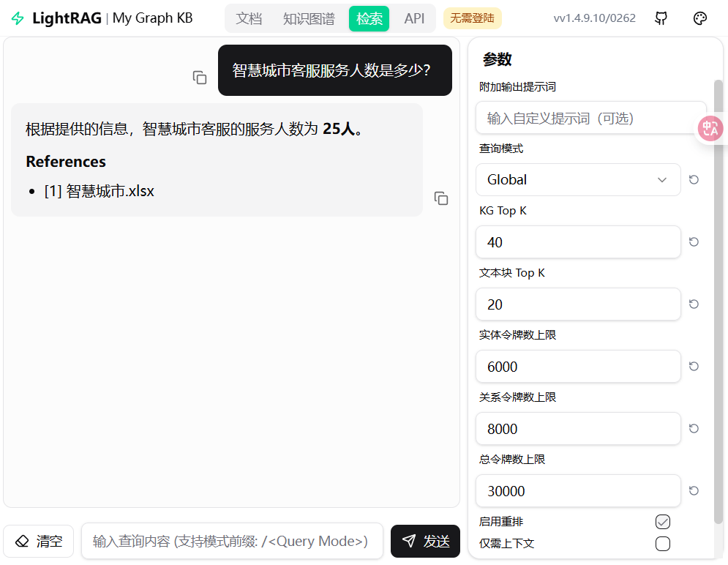
Task: Click the LightRAG title link
Action: [67, 18]
